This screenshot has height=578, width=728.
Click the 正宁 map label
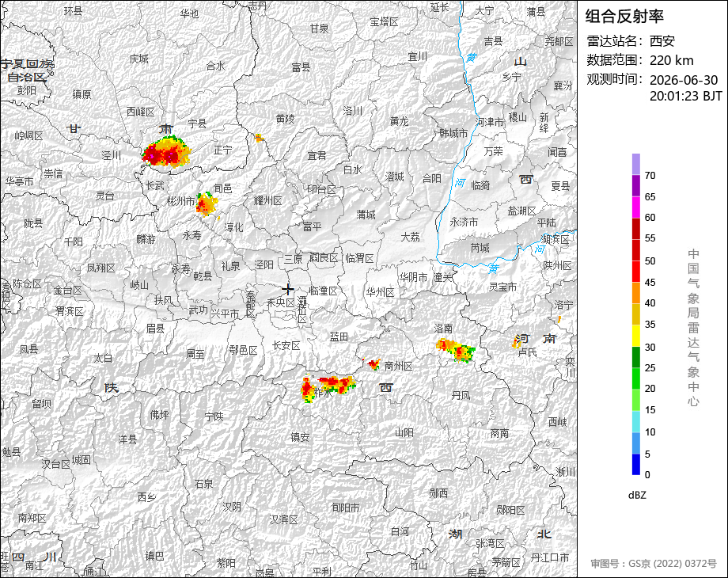point(223,150)
